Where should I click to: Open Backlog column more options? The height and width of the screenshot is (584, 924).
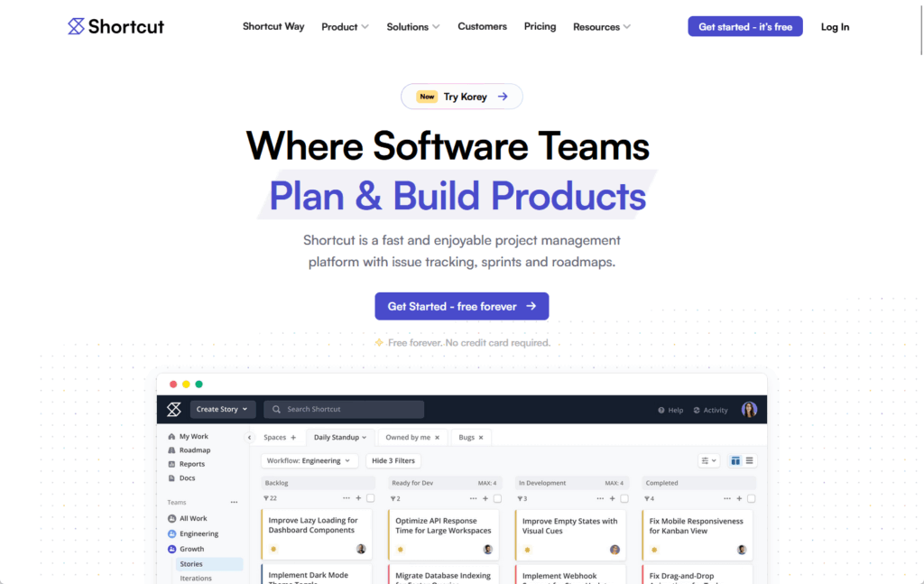(346, 498)
